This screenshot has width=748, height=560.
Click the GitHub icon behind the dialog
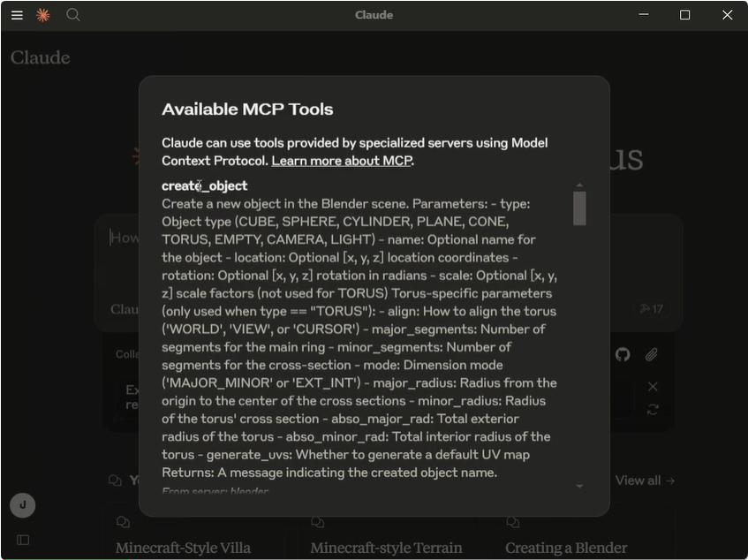(622, 354)
